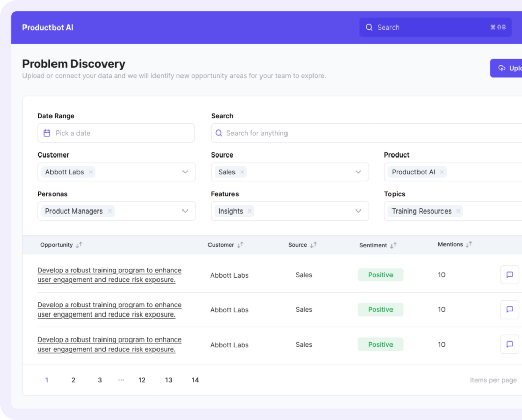Remove the Training Resources topic chip
522x420 pixels.
pyautogui.click(x=458, y=211)
